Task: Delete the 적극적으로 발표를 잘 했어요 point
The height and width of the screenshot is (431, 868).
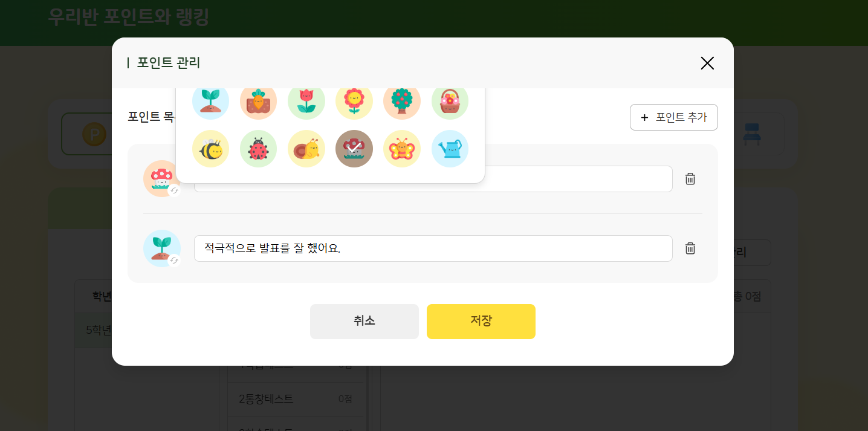Action: coord(690,248)
